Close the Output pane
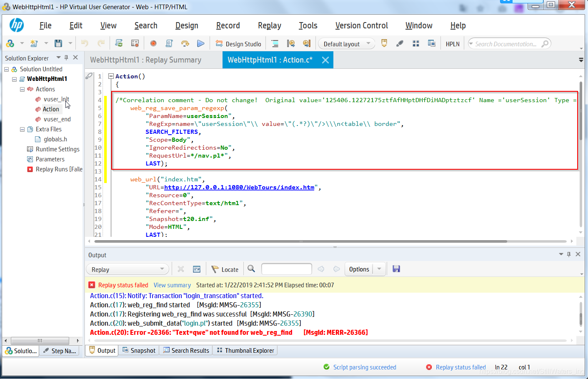 click(x=578, y=254)
